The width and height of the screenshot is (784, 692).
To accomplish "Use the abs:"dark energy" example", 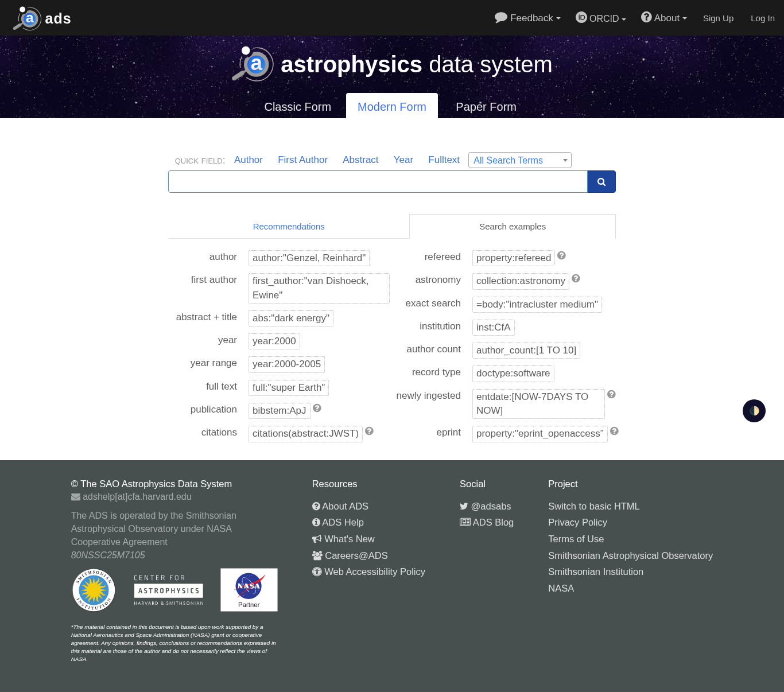I will pyautogui.click(x=291, y=318).
